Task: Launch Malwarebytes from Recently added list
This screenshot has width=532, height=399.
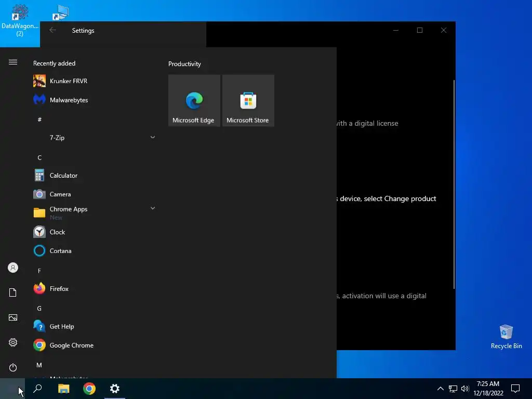Action: pyautogui.click(x=95, y=100)
